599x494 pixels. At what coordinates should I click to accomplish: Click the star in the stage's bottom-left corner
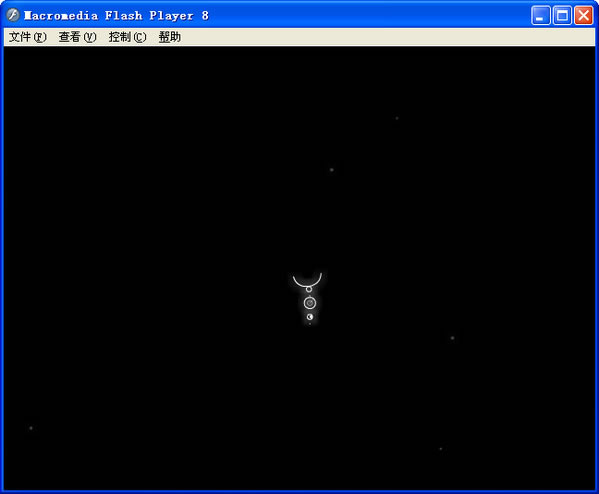click(31, 428)
